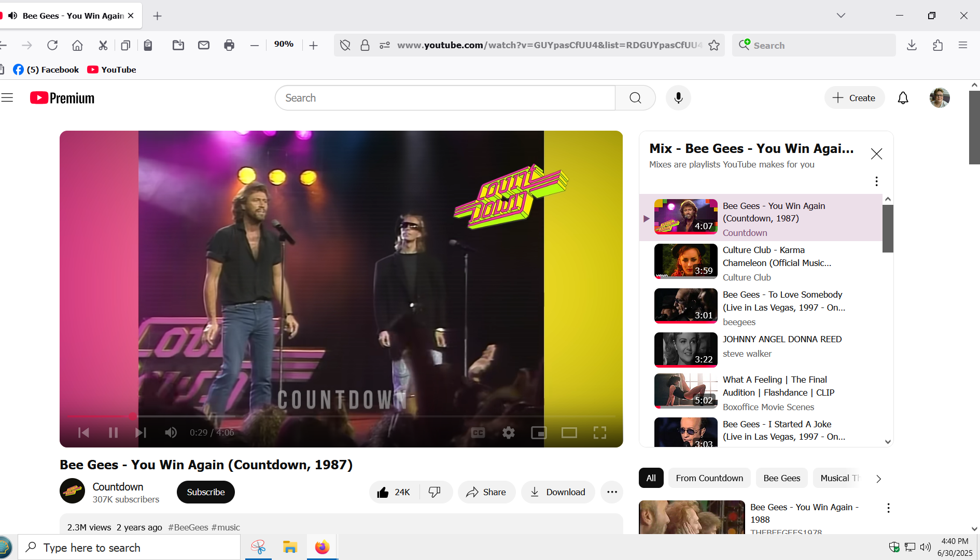
Task: Search with your voice microphone icon
Action: point(678,97)
